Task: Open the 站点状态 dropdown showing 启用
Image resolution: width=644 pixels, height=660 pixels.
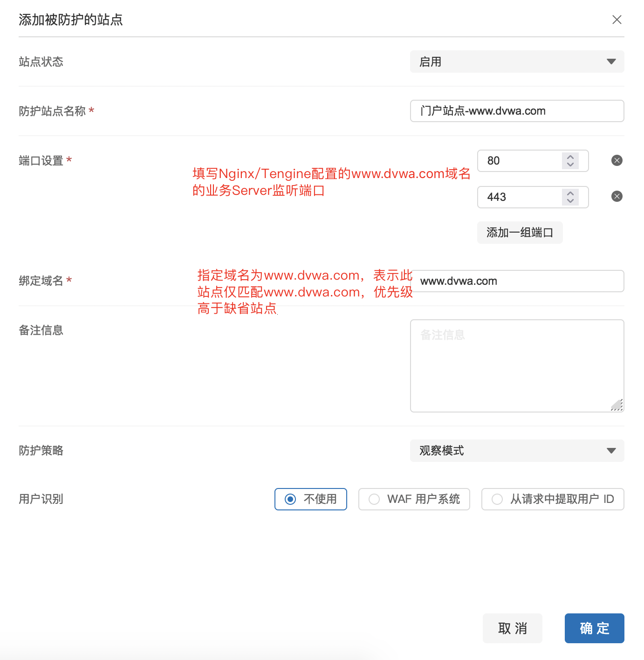Action: click(517, 62)
